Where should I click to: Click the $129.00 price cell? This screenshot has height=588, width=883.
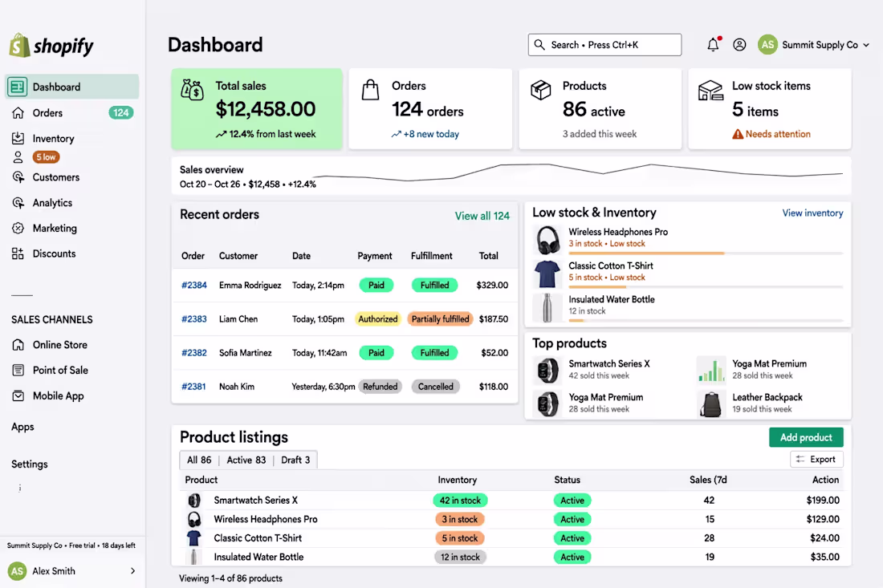coord(823,519)
